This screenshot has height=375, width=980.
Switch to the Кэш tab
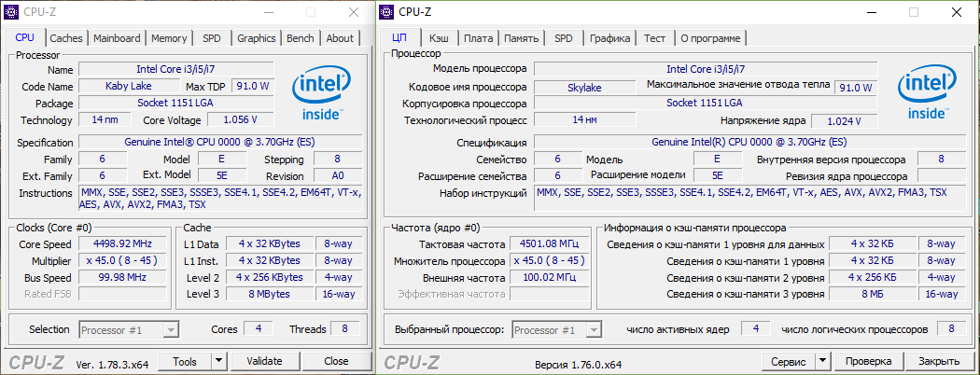click(x=438, y=38)
